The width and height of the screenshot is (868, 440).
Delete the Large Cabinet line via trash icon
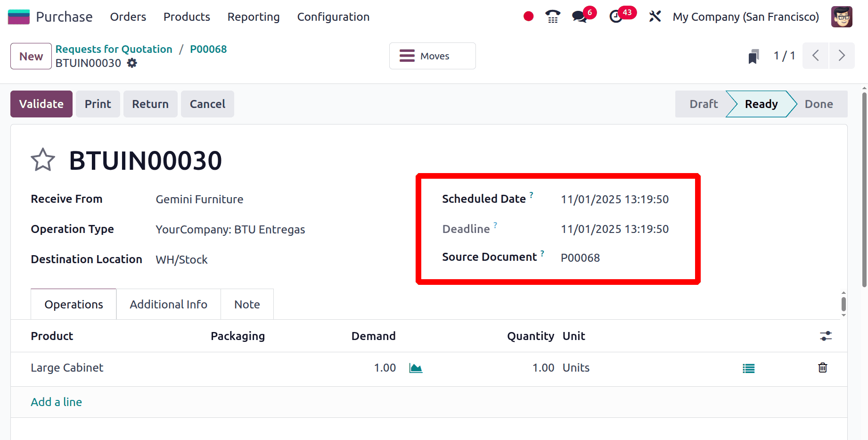click(x=822, y=368)
